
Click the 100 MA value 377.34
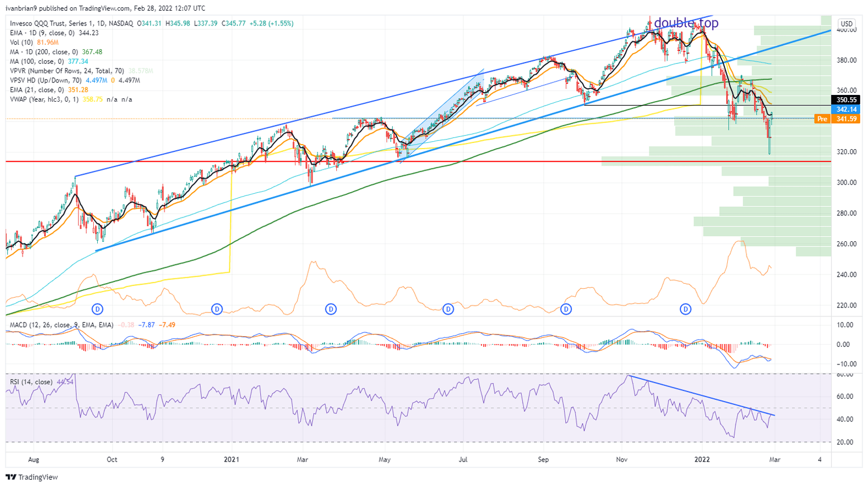pyautogui.click(x=77, y=62)
